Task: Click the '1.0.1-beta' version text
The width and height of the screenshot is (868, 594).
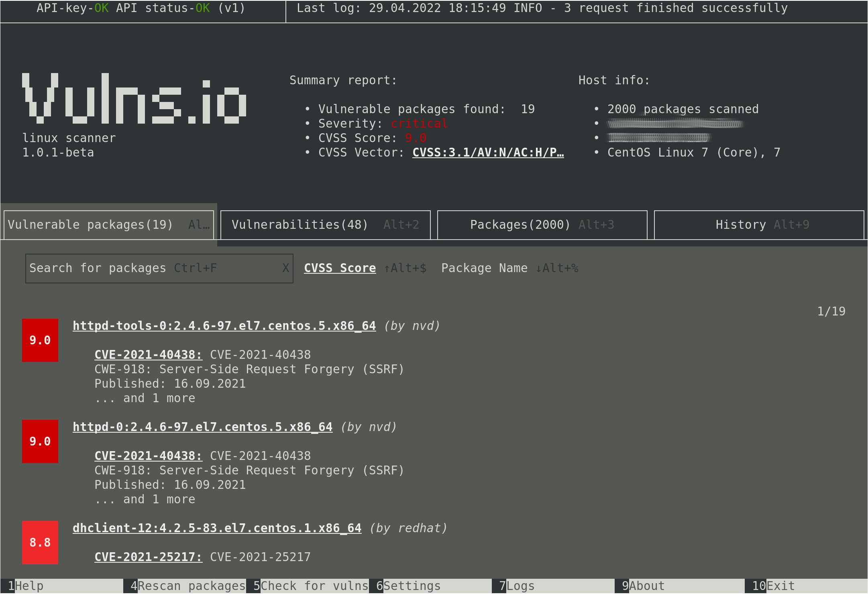Action: tap(58, 153)
